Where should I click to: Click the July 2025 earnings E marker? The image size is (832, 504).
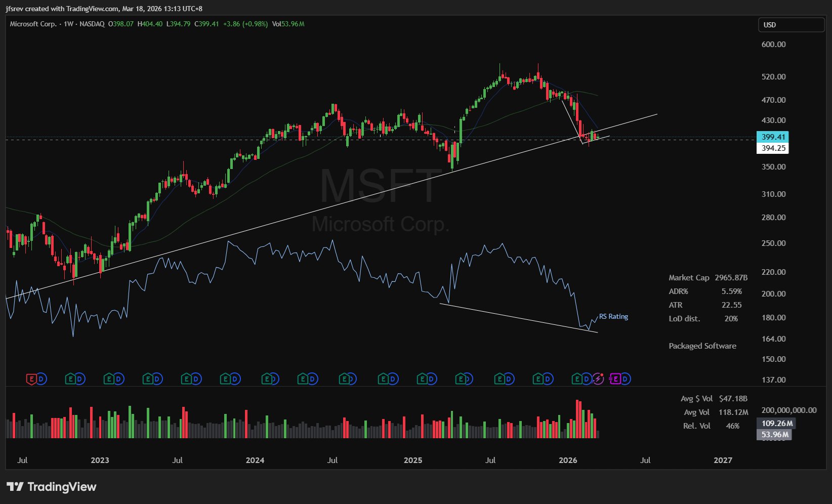point(500,379)
